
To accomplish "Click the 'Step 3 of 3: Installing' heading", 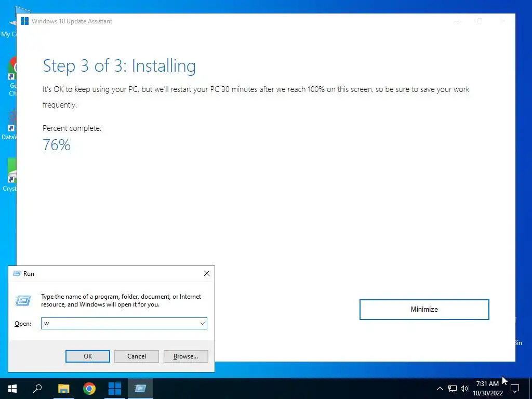I will (119, 66).
